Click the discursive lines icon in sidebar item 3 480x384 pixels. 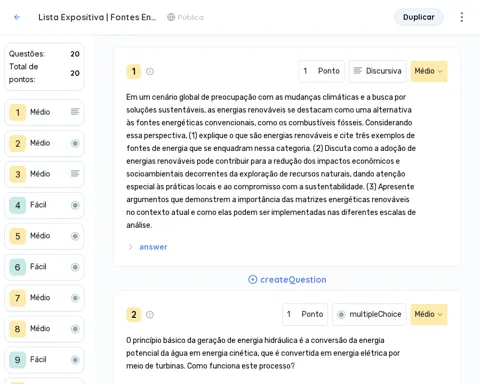(75, 174)
